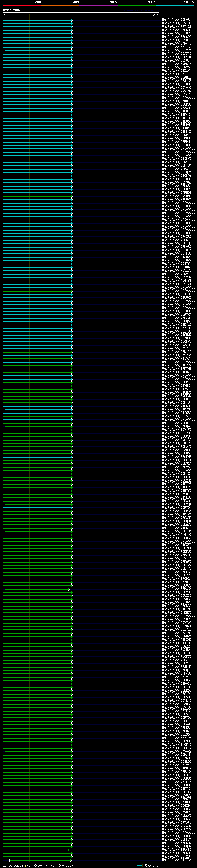Choose hit UniRef100_A9NX07
Viewport: 197px width, 868px height.
(x=177, y=67)
